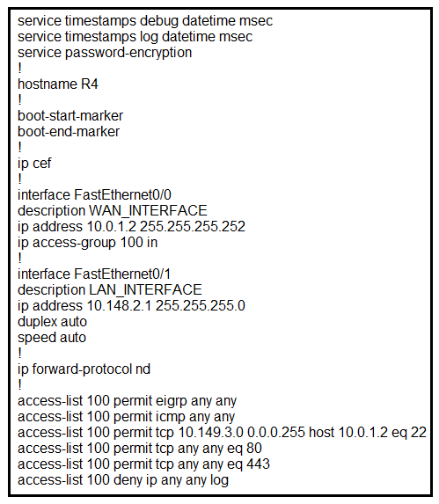Click the 'hostname R4' line
The image size is (439, 504).
tap(58, 84)
